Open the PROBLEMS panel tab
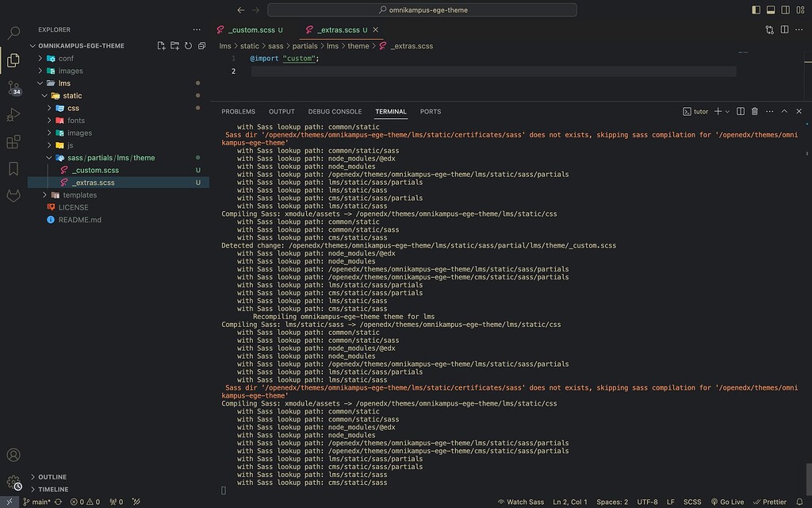Image resolution: width=812 pixels, height=508 pixels. point(238,111)
